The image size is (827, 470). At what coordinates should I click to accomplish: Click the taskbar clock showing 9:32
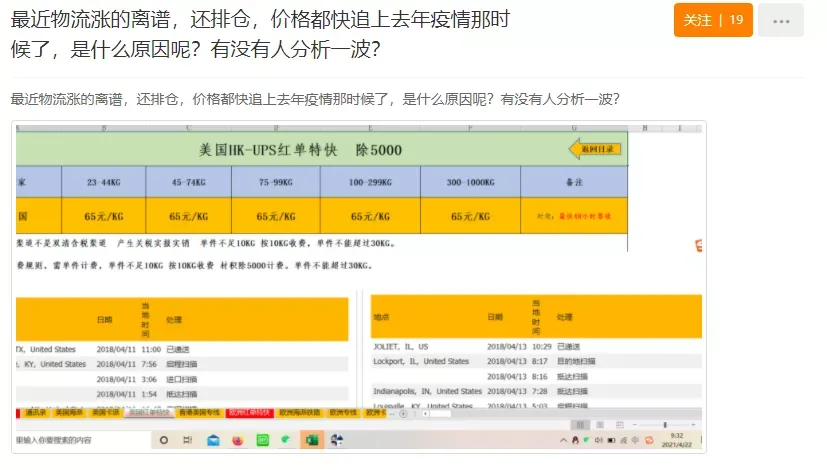677,440
